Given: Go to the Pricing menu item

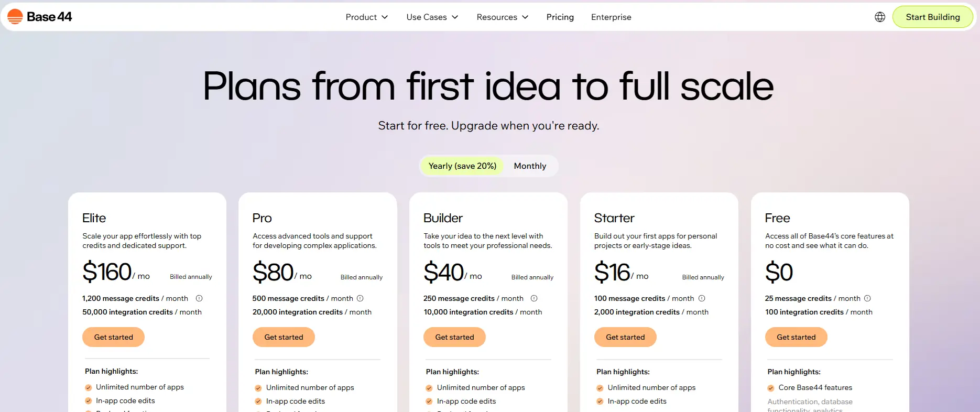Looking at the screenshot, I should (x=560, y=17).
